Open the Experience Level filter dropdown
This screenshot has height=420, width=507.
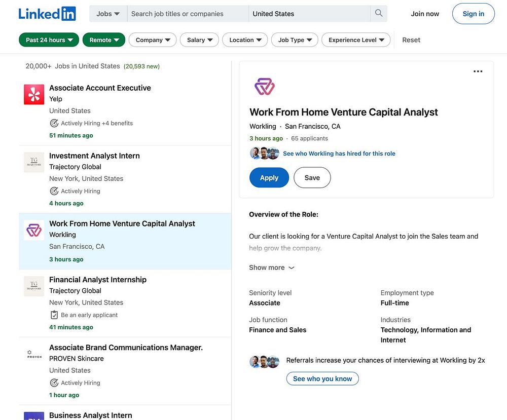pos(356,40)
